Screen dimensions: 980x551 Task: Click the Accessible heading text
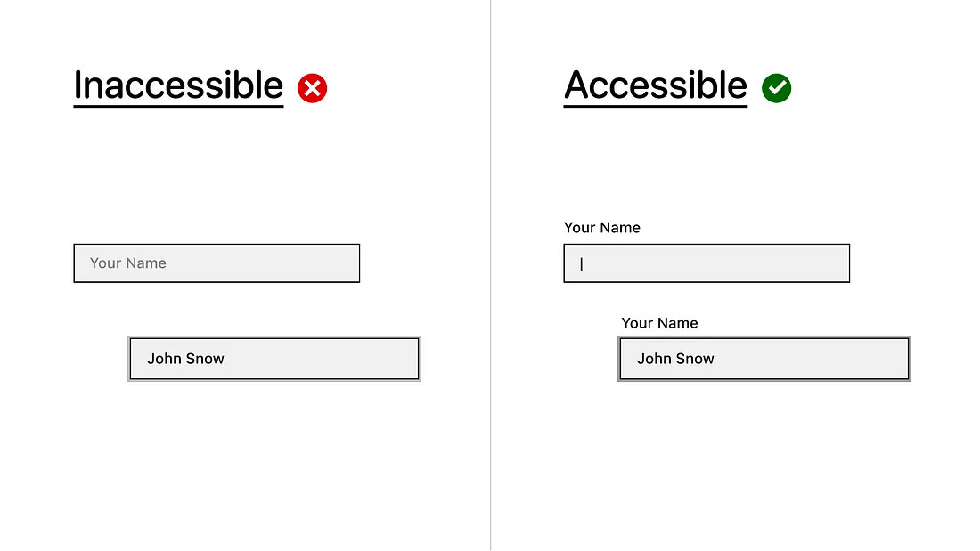point(655,85)
